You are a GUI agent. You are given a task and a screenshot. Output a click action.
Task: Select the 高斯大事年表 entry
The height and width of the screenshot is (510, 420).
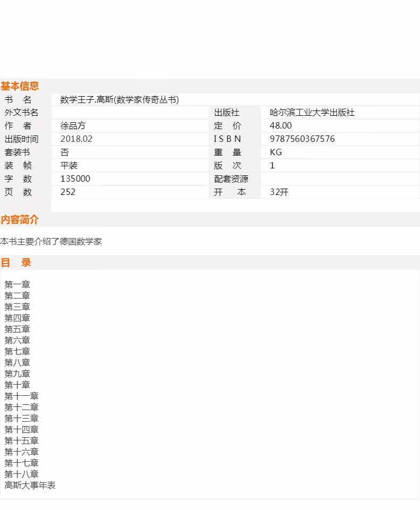click(x=30, y=485)
